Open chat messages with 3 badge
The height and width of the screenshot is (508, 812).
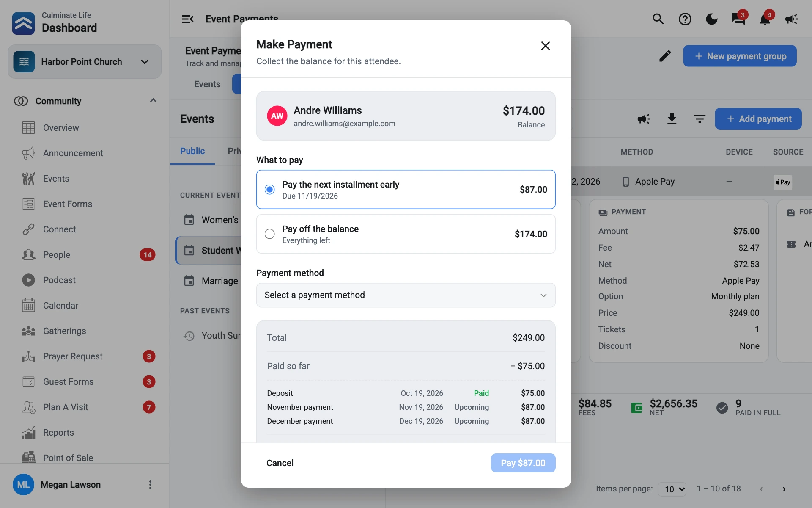(x=738, y=19)
